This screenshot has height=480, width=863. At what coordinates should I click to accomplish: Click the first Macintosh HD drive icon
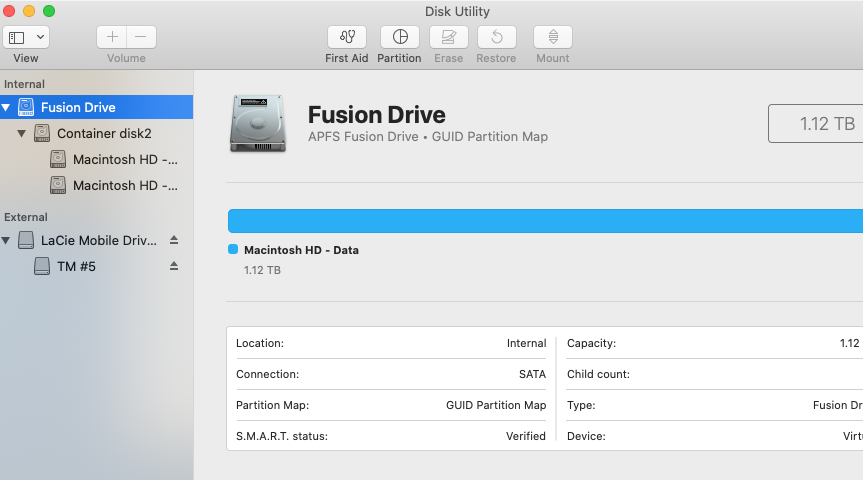[58, 159]
